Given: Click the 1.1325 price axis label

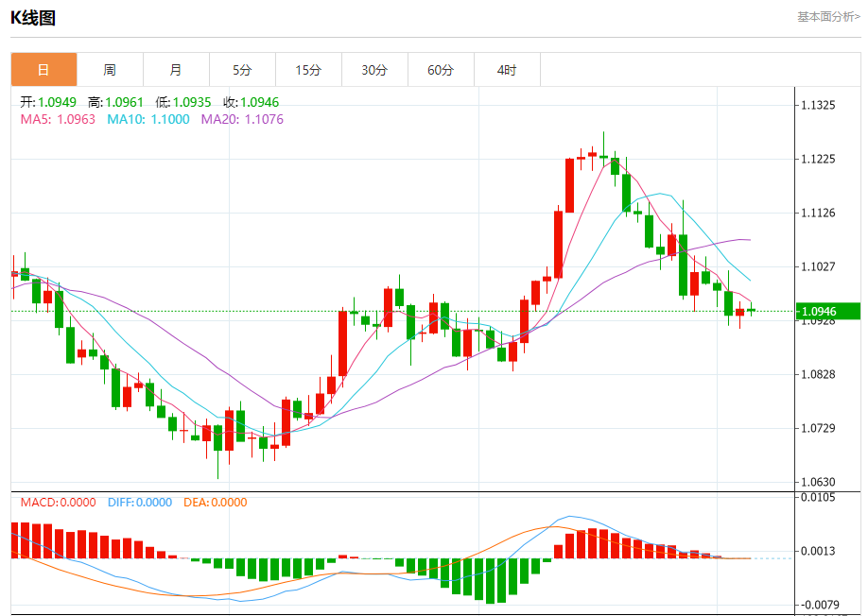Looking at the screenshot, I should (818, 105).
